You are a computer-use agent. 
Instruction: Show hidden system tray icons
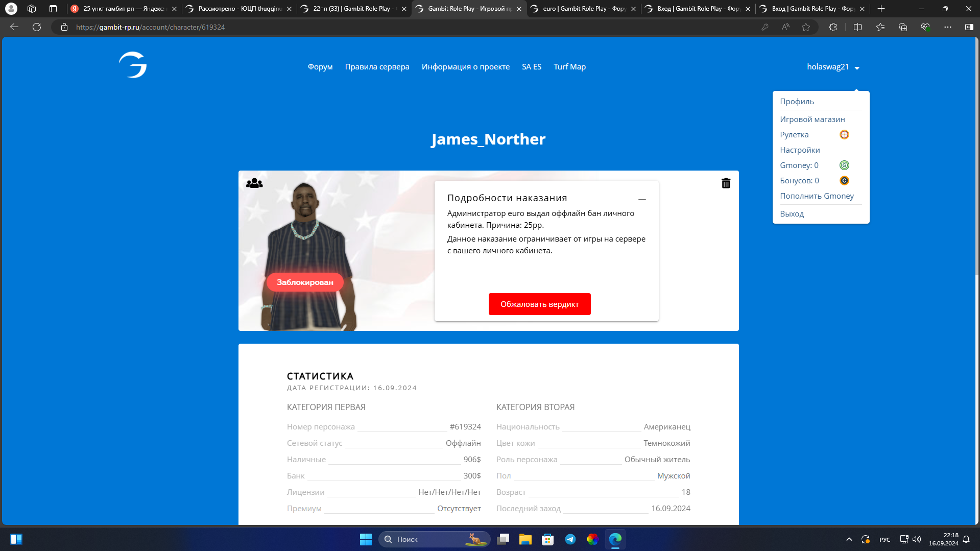[x=849, y=539]
